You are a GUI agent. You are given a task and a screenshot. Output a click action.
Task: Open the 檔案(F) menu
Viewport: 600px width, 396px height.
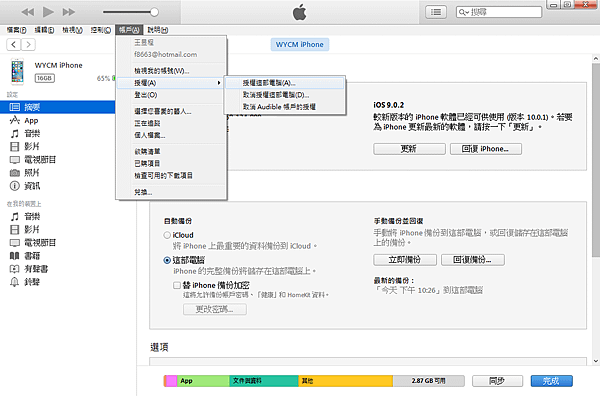[x=16, y=30]
